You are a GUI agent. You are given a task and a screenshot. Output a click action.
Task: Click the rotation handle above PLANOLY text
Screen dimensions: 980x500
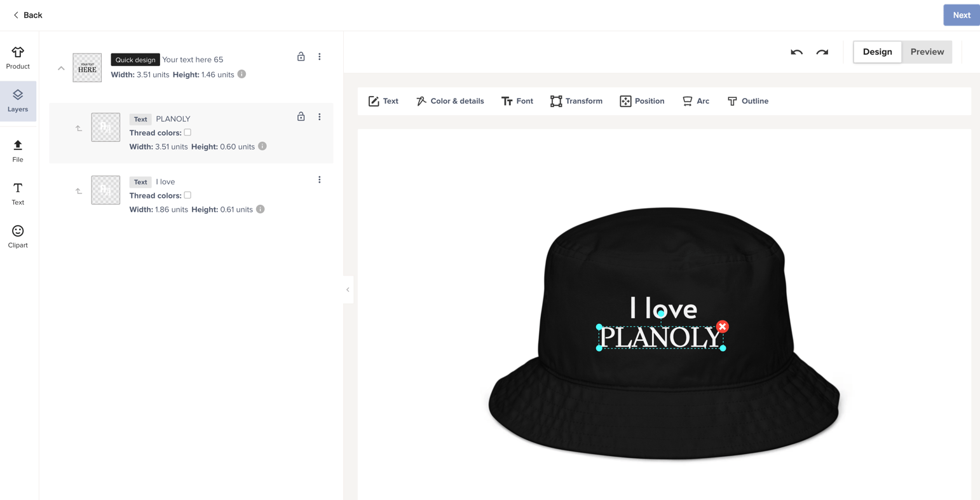[661, 314]
